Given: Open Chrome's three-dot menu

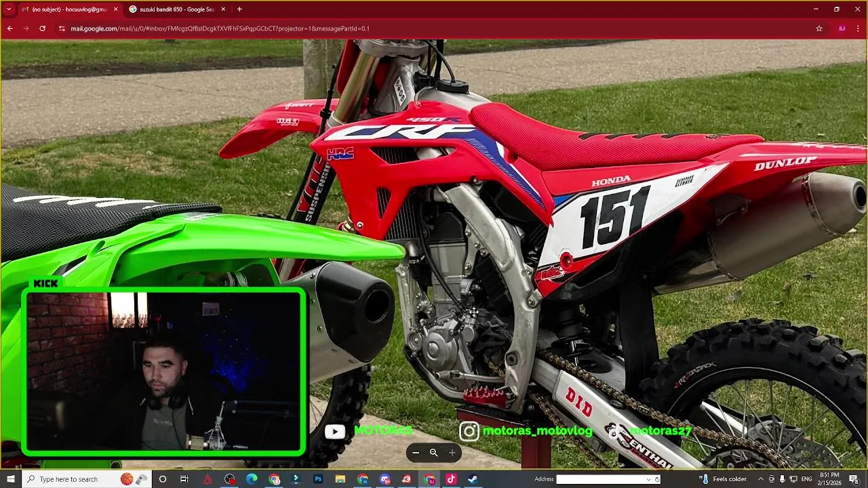Looking at the screenshot, I should coord(859,28).
